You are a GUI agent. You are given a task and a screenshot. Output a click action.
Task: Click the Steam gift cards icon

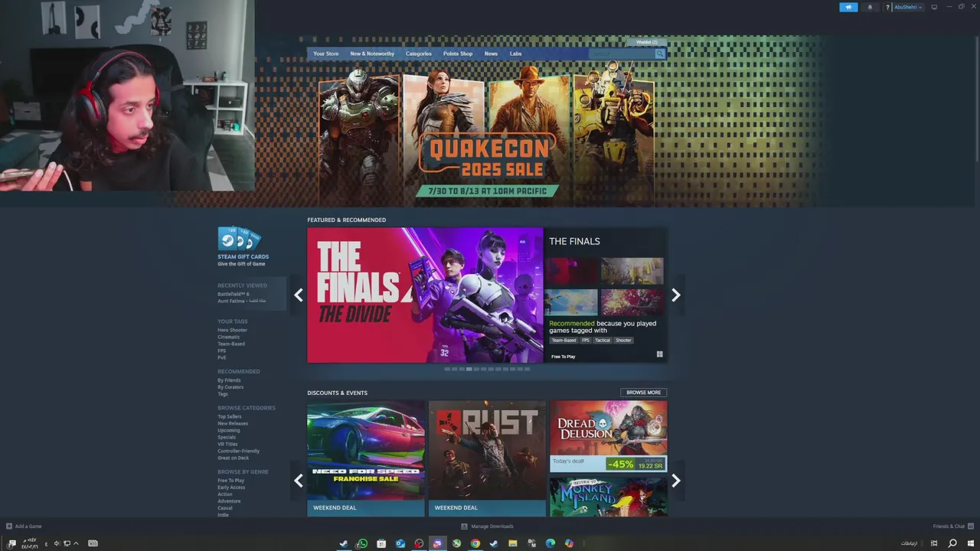tap(239, 240)
